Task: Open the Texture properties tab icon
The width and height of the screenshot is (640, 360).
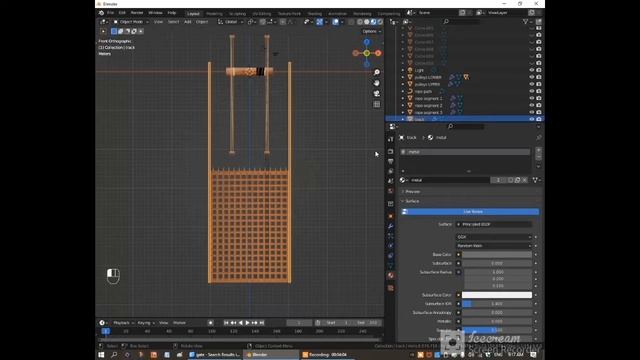Action: (391, 288)
